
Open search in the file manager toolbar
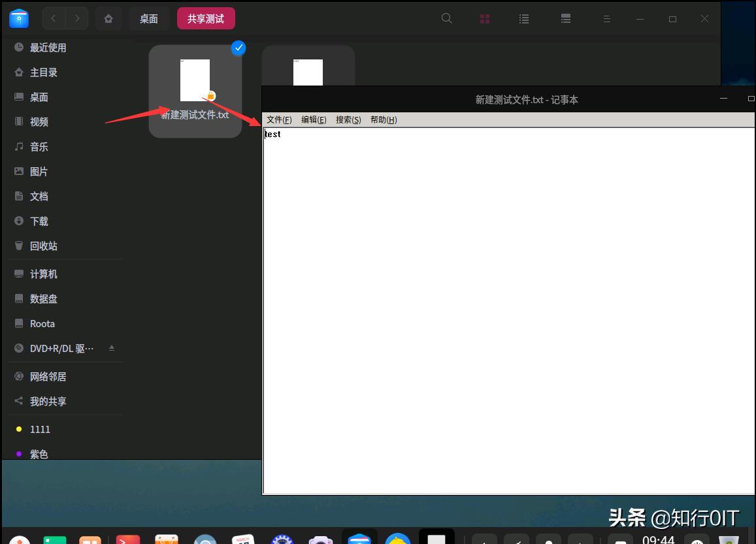click(x=446, y=18)
